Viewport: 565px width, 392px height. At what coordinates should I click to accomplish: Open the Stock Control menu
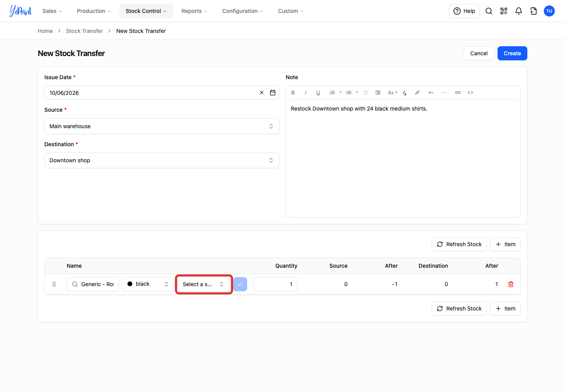pyautogui.click(x=146, y=11)
